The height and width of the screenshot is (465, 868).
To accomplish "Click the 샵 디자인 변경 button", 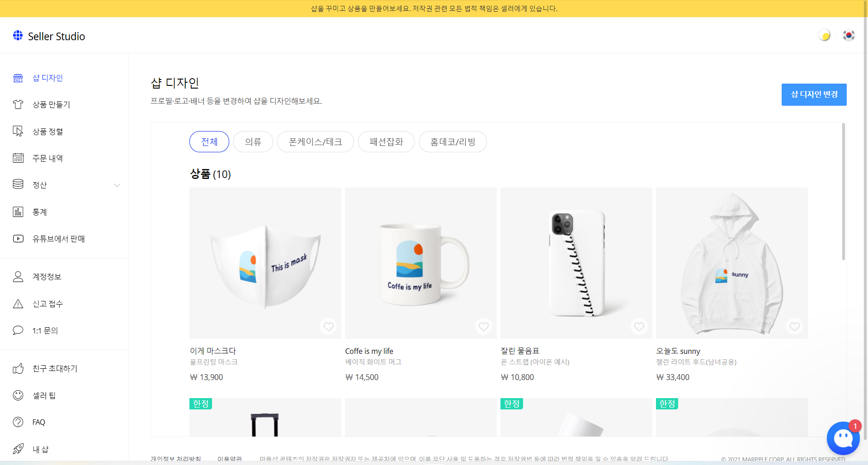I will [814, 94].
